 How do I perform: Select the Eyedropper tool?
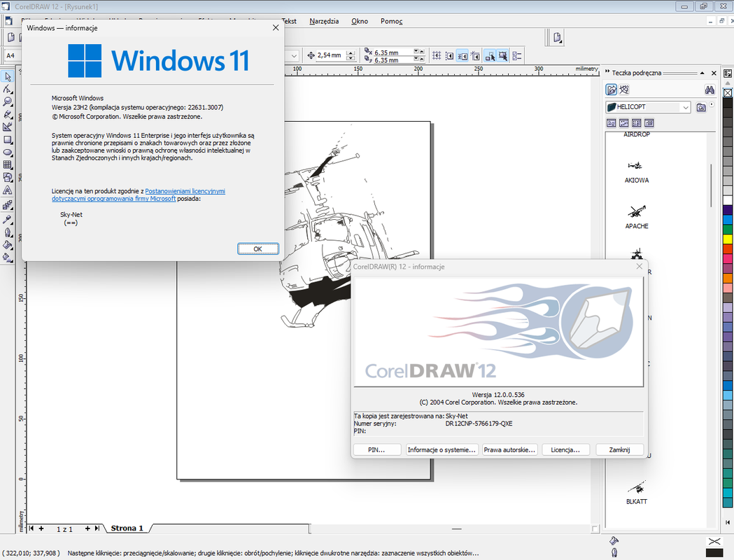click(x=8, y=219)
